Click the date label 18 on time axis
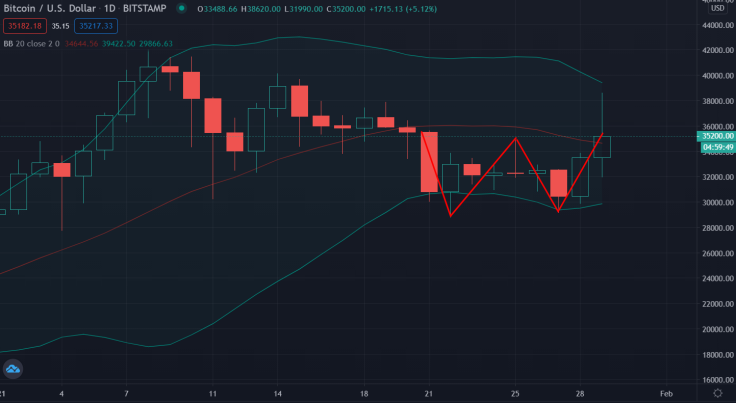 (364, 394)
